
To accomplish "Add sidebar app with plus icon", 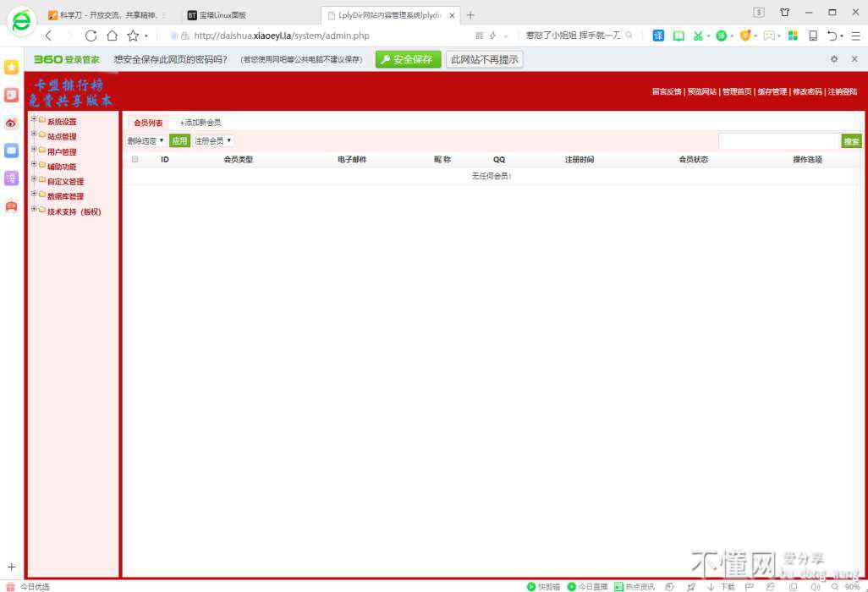I will tap(12, 567).
